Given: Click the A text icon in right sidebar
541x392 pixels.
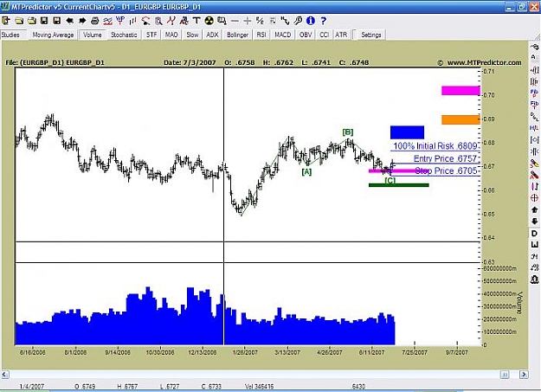Looking at the screenshot, I should click(534, 58).
